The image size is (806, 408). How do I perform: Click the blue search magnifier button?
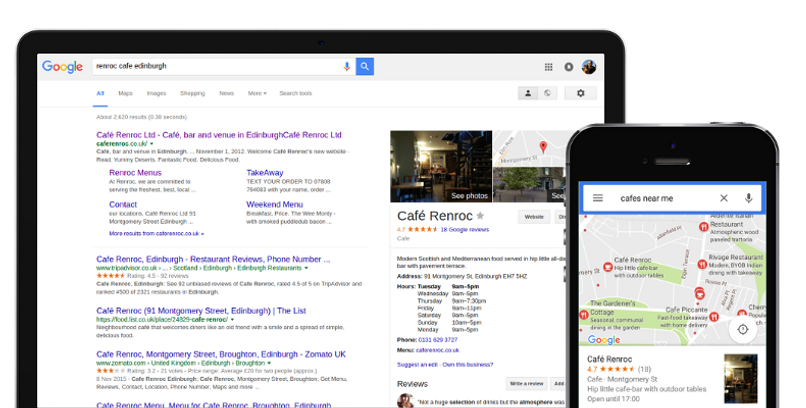(x=364, y=66)
